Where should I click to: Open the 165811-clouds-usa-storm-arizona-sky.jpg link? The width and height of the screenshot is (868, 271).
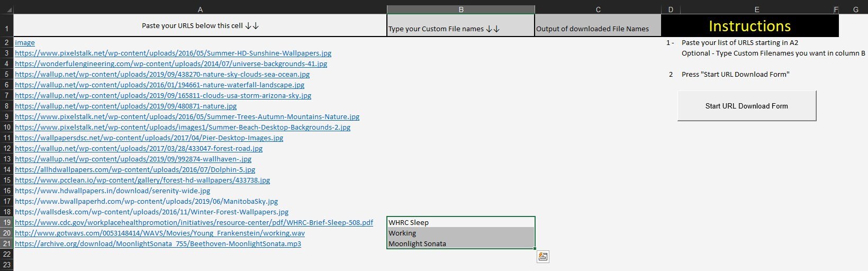click(163, 95)
